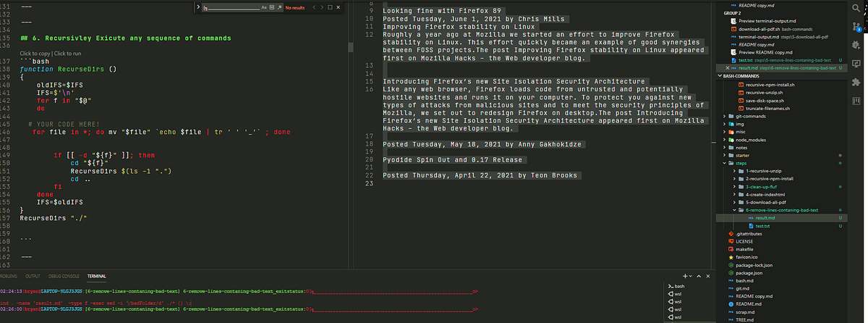Toggle Match Whole Word in find widget
This screenshot has width=868, height=323.
click(x=273, y=7)
